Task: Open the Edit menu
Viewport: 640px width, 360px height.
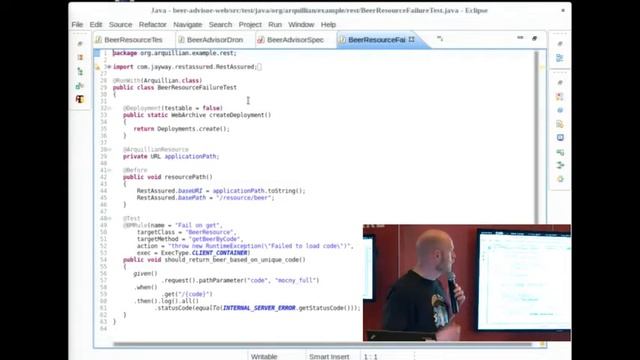Action: [x=96, y=24]
